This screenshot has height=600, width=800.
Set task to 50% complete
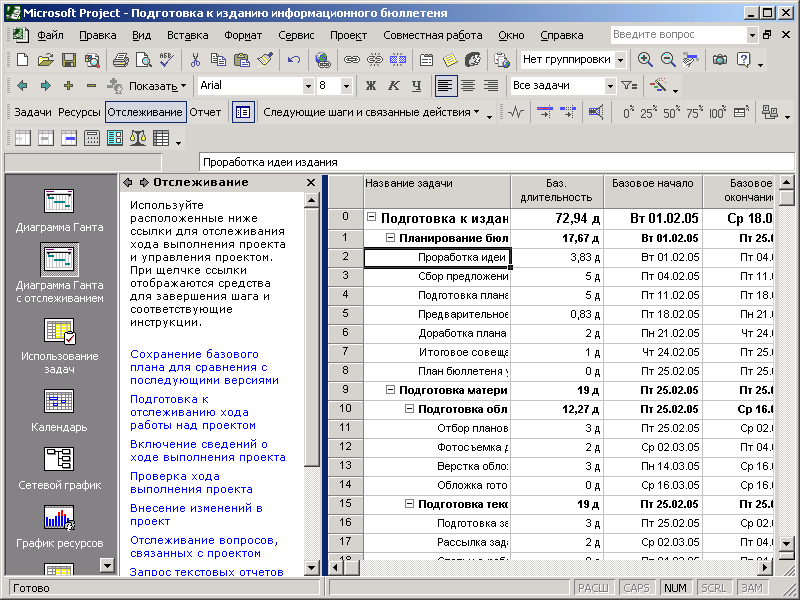pyautogui.click(x=670, y=112)
